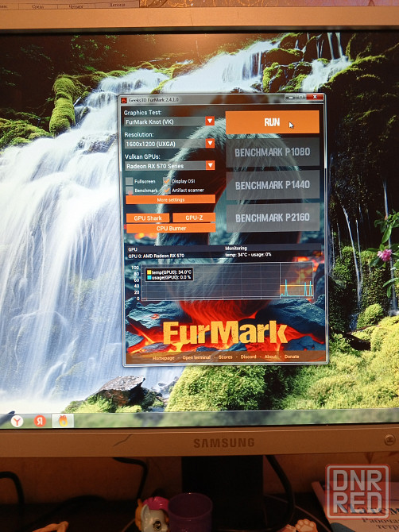The height and width of the screenshot is (532, 399).
Task: Open the Vulkan GPUs dropdown arrow
Action: (x=210, y=166)
